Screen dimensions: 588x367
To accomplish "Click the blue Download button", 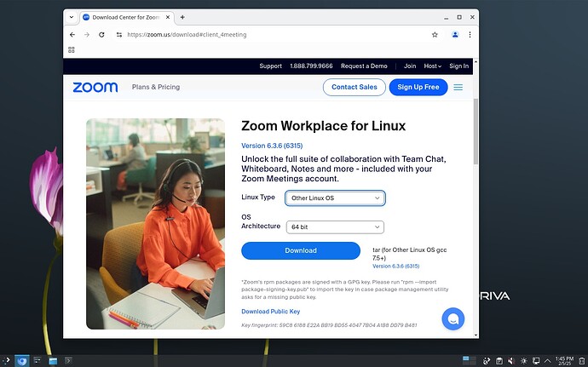I will click(x=300, y=250).
